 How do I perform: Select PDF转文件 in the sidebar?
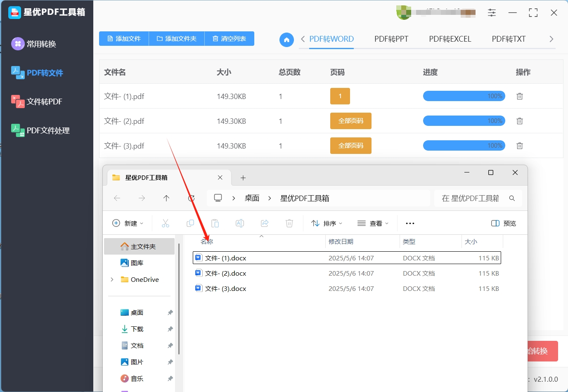[x=37, y=73]
